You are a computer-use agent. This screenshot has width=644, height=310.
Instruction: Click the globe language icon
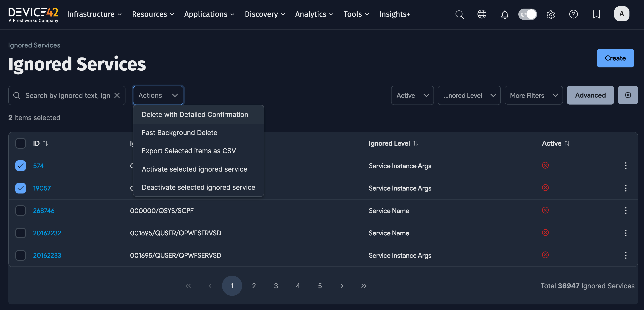coord(482,14)
